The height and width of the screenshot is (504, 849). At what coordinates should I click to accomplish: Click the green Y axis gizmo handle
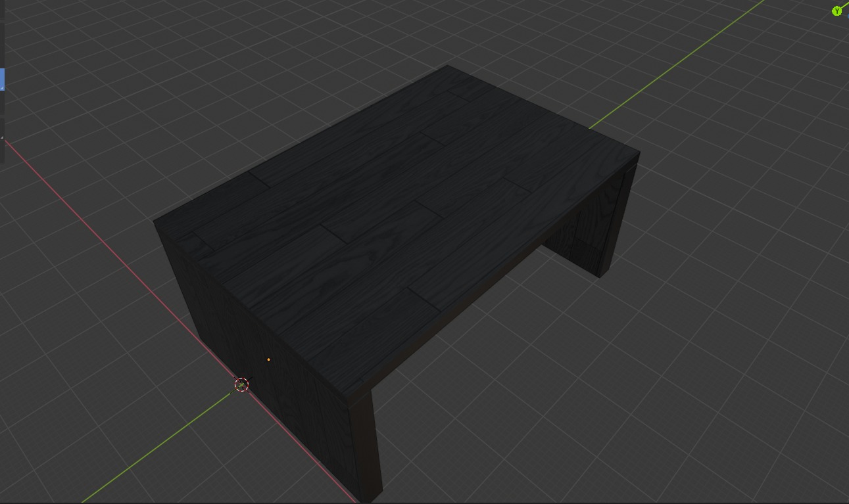coord(837,11)
